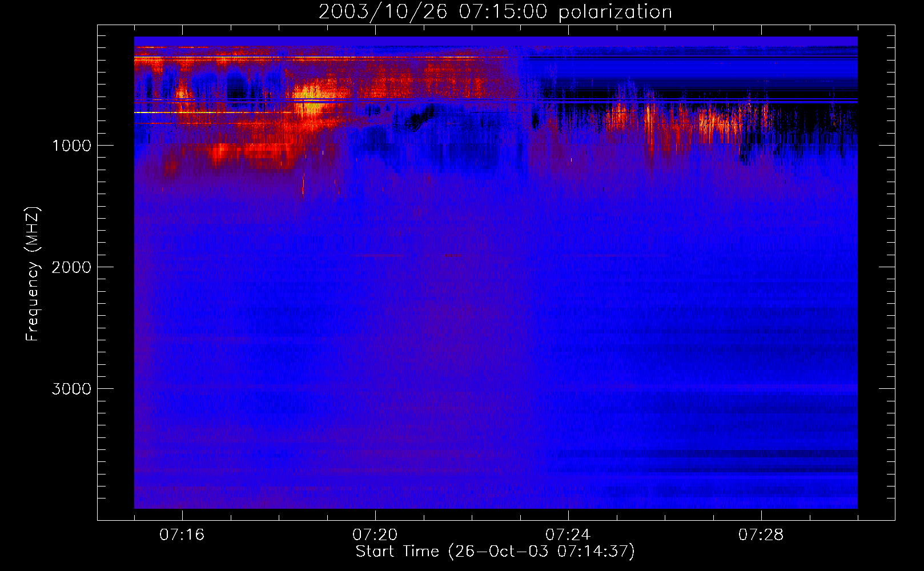Click the 3000 frequency tick label

click(x=71, y=389)
